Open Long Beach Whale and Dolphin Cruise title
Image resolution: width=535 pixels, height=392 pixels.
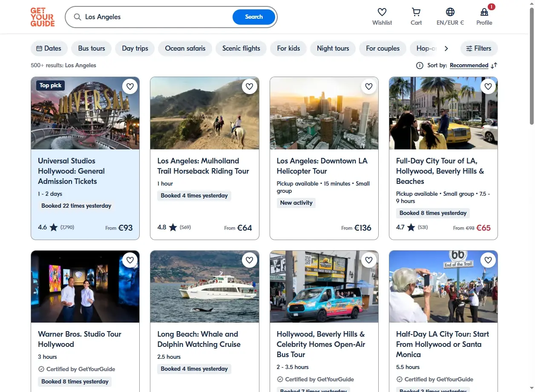[x=199, y=339]
